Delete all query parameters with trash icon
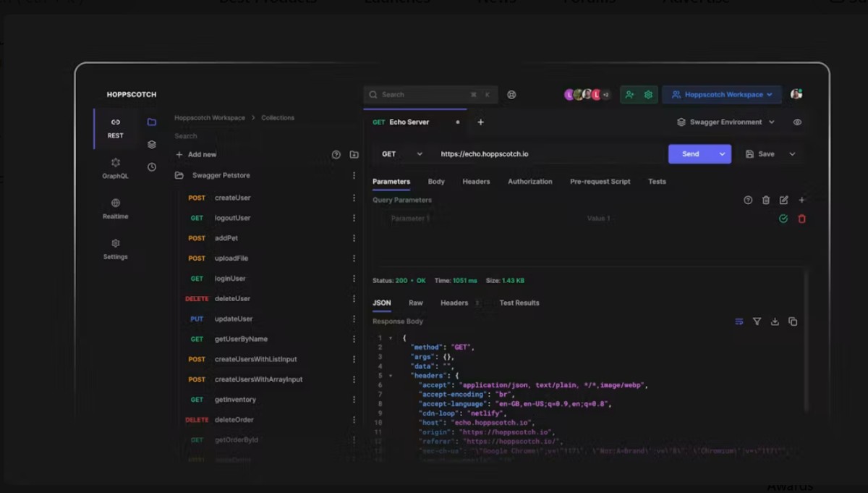This screenshot has height=493, width=868. tap(766, 201)
